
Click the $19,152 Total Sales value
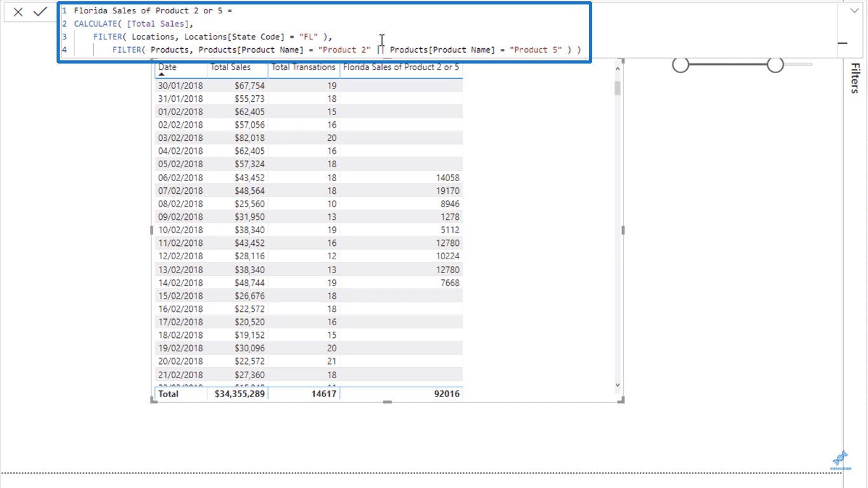[249, 335]
